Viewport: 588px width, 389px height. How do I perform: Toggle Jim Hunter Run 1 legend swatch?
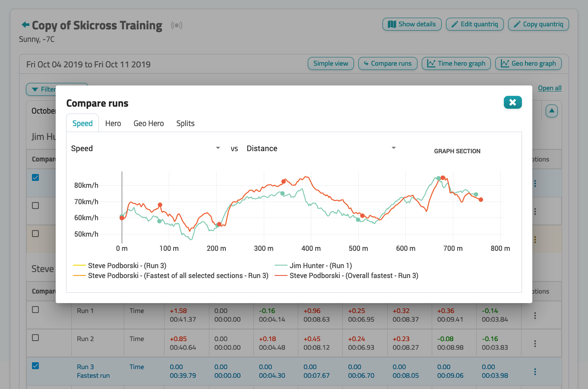(281, 266)
